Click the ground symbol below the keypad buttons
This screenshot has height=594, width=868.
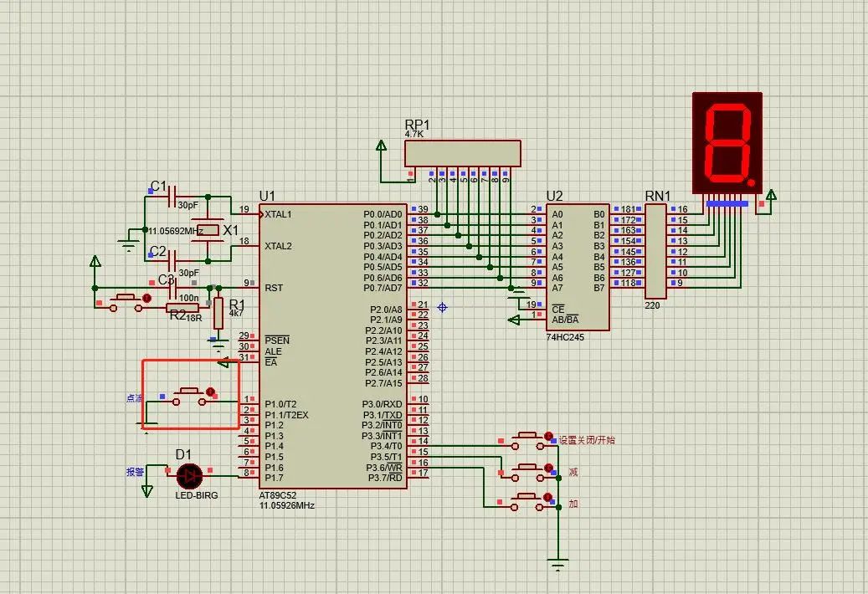click(556, 563)
